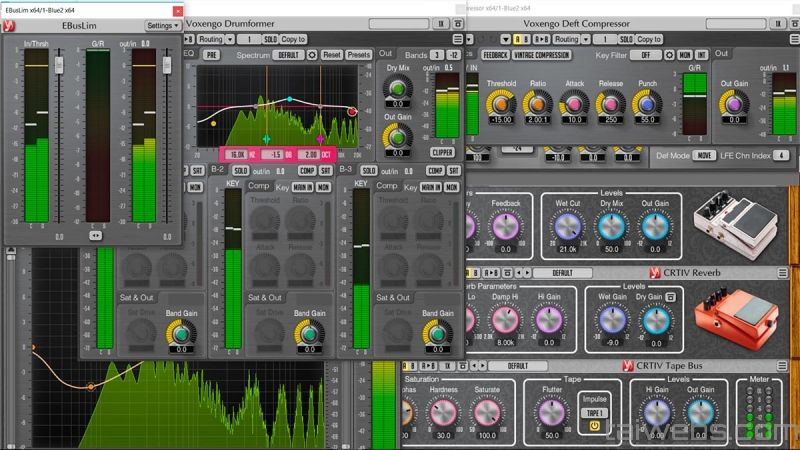Screen dimensions: 800x450
Task: Click Deft Compressor 1X oversampling button
Action: 778,23
